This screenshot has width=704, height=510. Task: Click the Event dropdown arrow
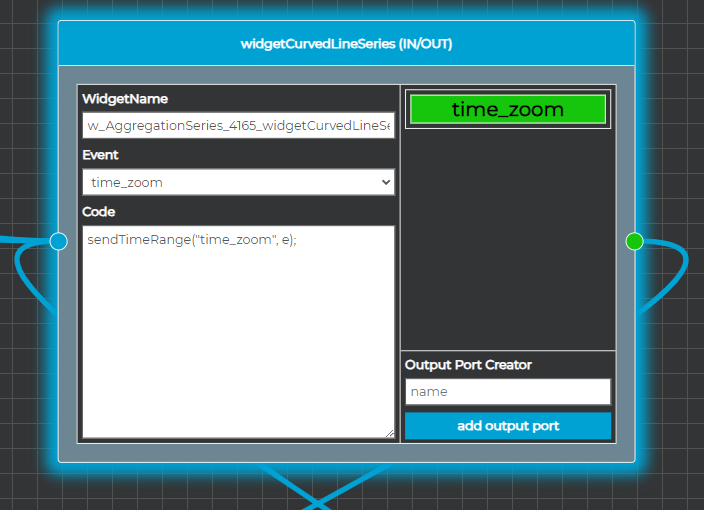pos(386,182)
